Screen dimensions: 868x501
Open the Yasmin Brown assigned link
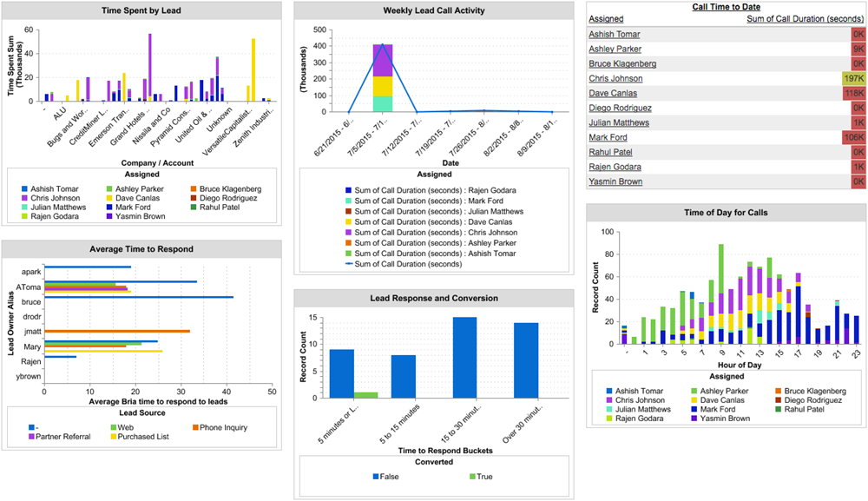[x=615, y=181]
